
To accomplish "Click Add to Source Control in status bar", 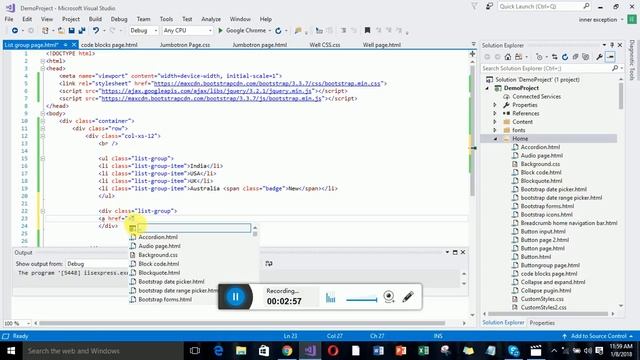I will coord(598,336).
